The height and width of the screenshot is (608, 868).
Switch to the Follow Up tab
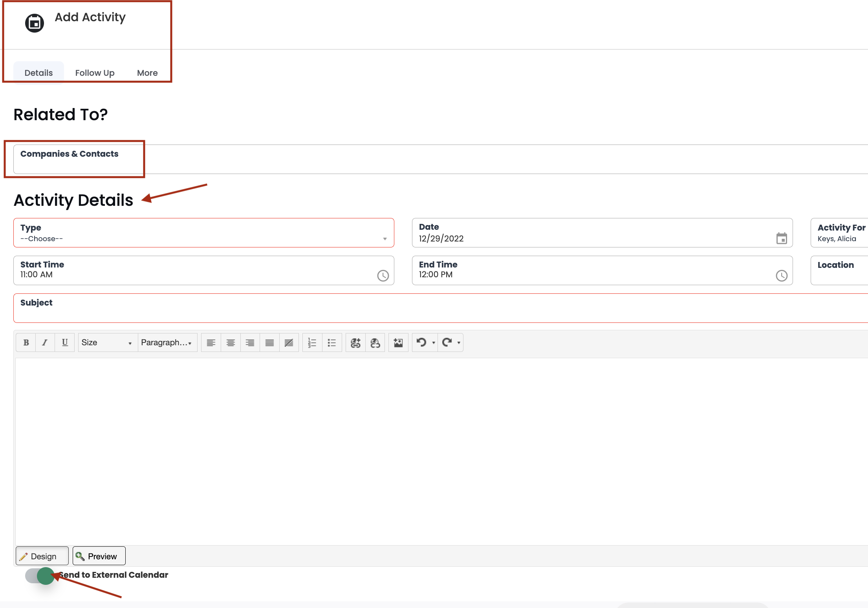click(x=95, y=73)
